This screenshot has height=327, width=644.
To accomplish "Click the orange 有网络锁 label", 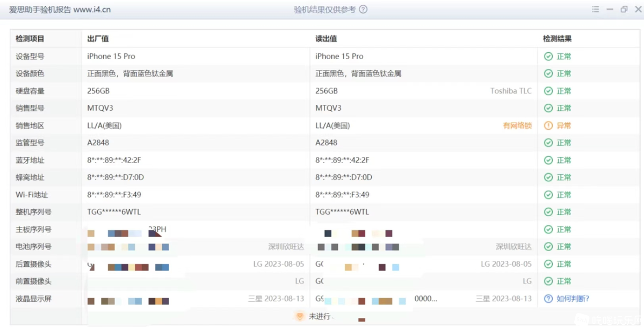I will (517, 125).
